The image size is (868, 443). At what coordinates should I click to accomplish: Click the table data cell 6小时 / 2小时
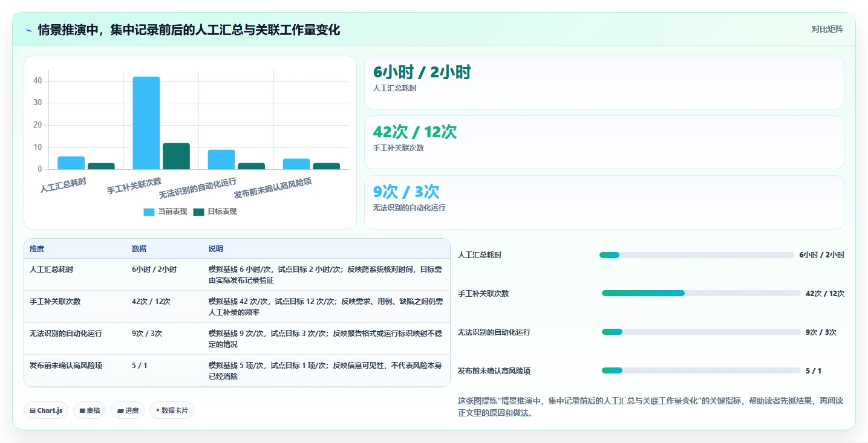point(154,270)
